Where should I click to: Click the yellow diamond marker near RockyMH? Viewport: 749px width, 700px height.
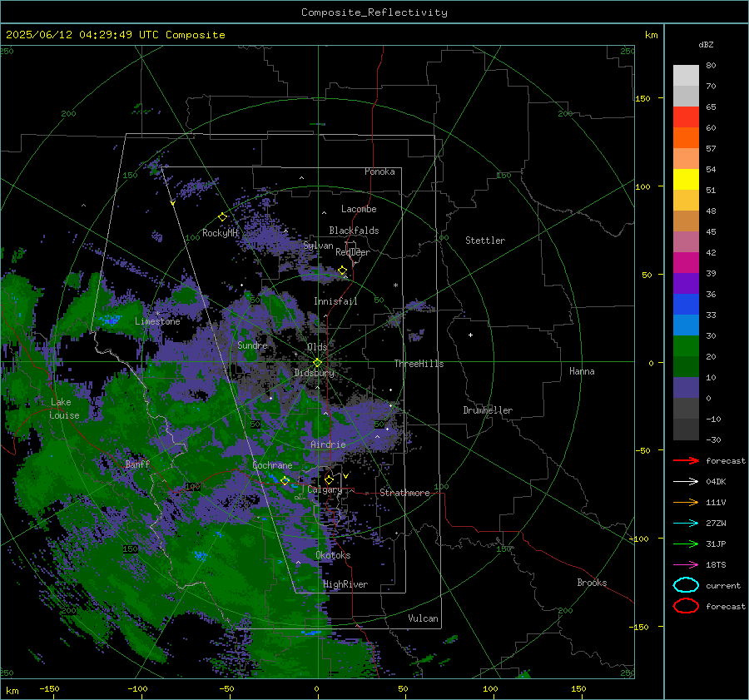click(222, 217)
